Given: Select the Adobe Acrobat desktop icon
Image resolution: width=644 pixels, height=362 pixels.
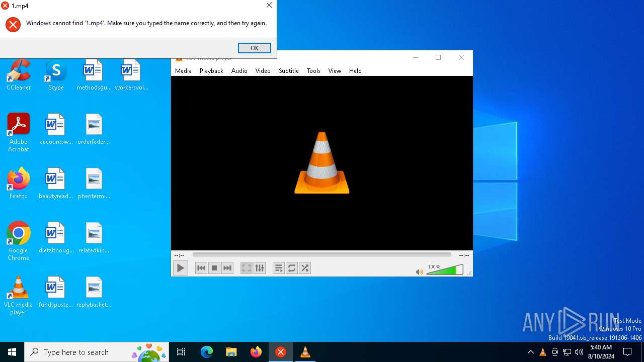Looking at the screenshot, I should [19, 133].
